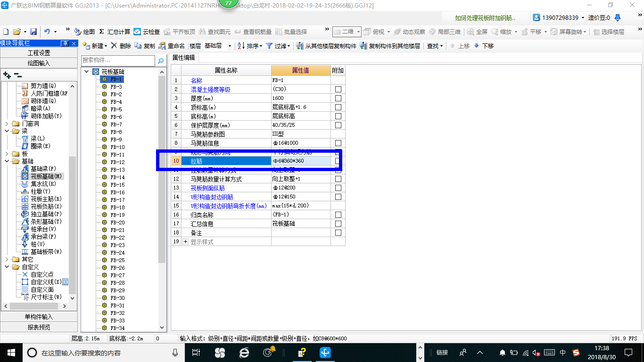The image size is (644, 362).
Task: Tick the 附加 checkbox for 保护层厚度(mm)
Action: [338, 125]
